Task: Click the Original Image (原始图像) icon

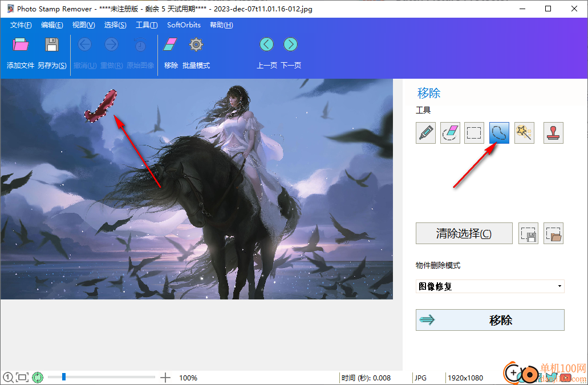Action: click(x=140, y=44)
